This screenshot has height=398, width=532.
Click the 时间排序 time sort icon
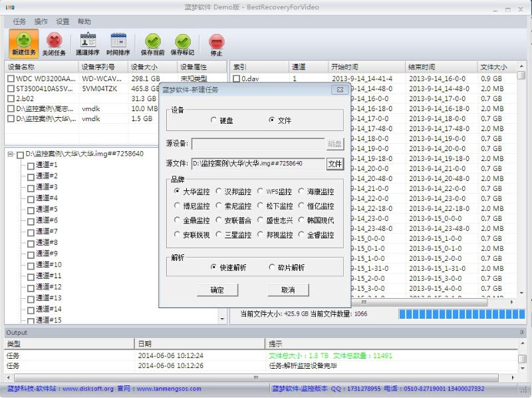pos(118,43)
